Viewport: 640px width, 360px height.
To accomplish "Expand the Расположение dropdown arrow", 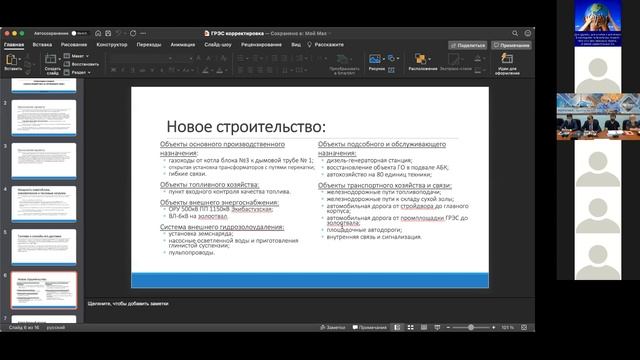I will tap(429, 59).
